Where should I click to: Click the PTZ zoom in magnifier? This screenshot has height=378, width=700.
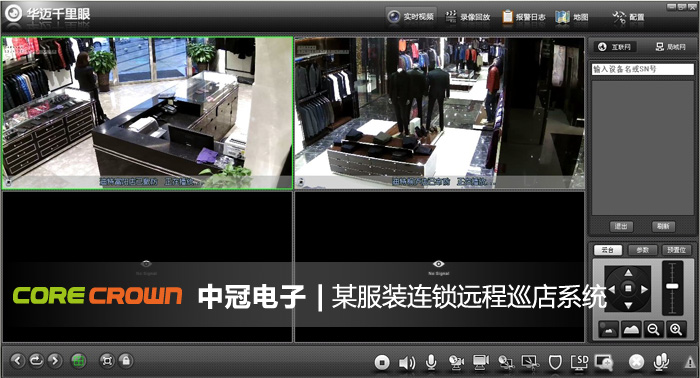(676, 329)
